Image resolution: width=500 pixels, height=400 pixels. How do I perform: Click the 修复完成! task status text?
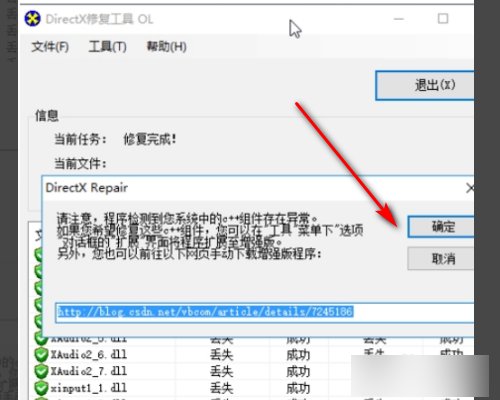click(x=150, y=139)
